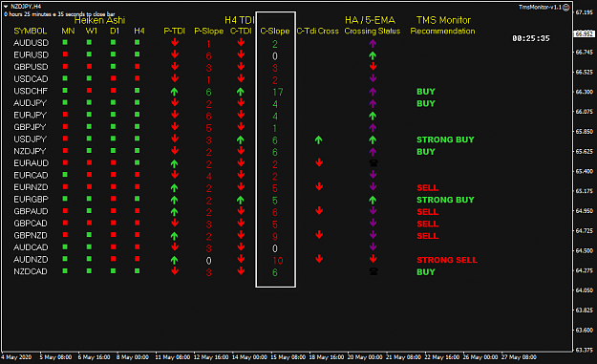Viewport: 597px width, 364px height.
Task: Click the green P-TDI up arrow for EURNZD
Action: click(x=175, y=187)
